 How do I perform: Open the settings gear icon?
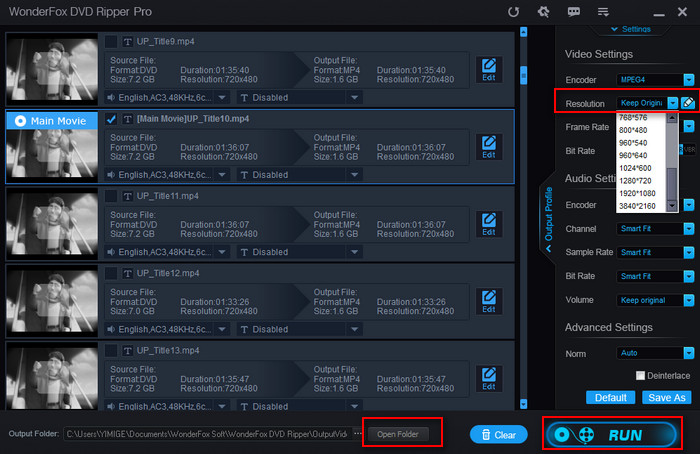[543, 12]
